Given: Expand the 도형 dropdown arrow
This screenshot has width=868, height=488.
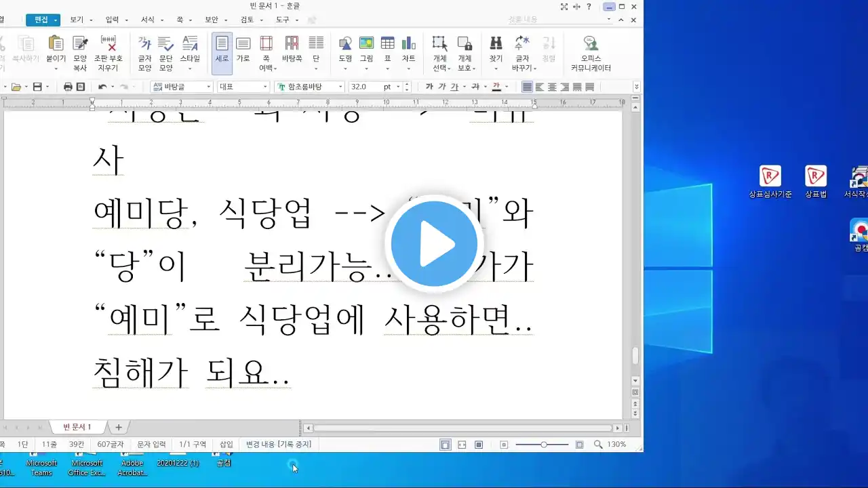Looking at the screenshot, I should 345,68.
